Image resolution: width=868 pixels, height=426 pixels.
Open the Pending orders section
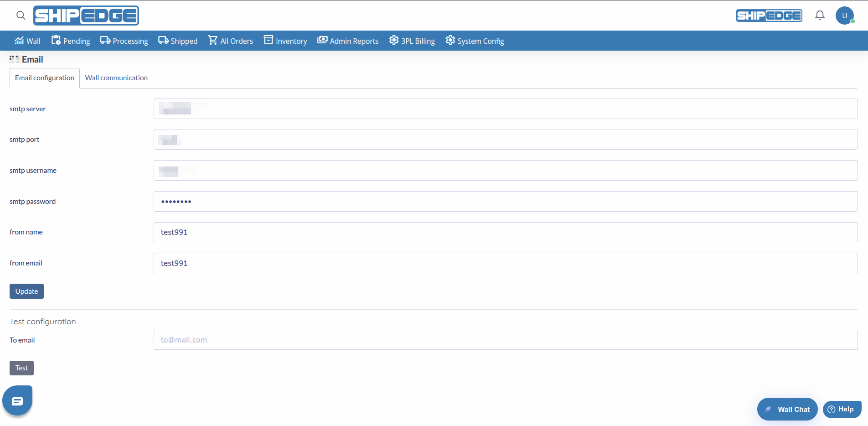pos(56,40)
